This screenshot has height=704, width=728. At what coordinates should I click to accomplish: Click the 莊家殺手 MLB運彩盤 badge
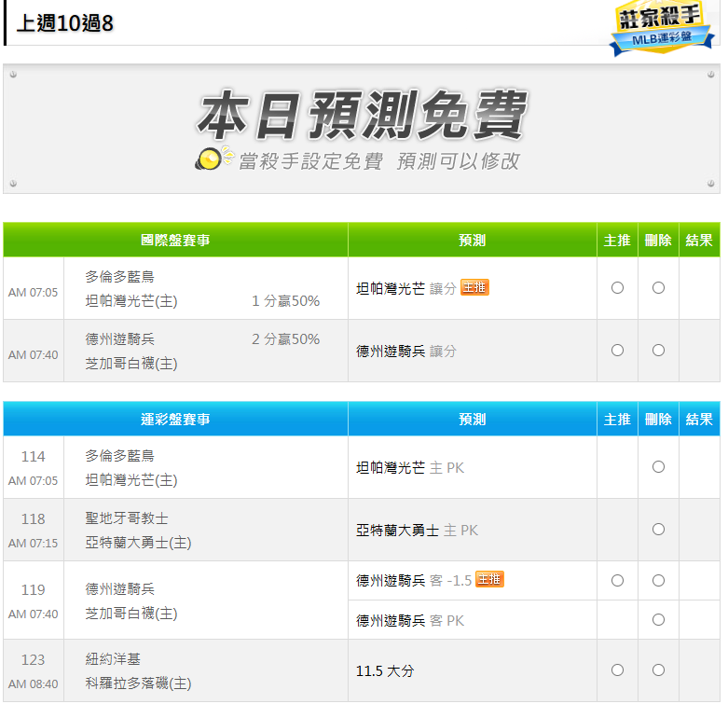(x=662, y=29)
